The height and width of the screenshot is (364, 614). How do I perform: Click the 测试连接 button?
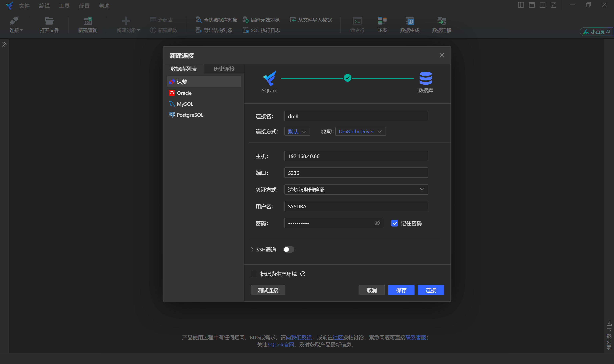[268, 290]
